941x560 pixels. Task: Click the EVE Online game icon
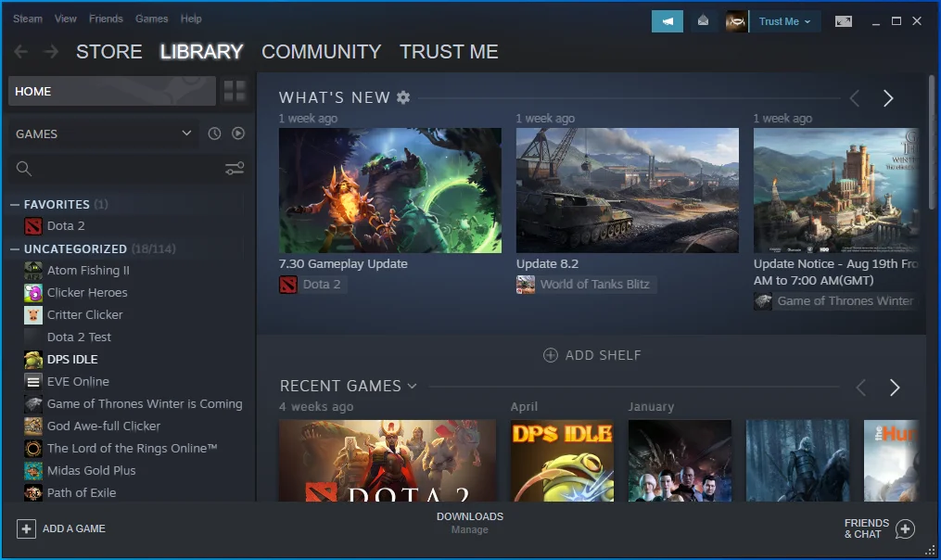[33, 381]
